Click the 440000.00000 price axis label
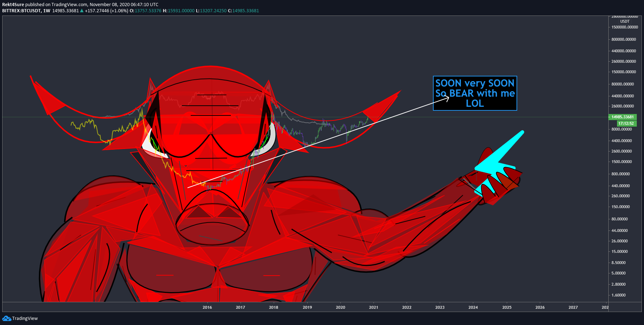 [624, 51]
